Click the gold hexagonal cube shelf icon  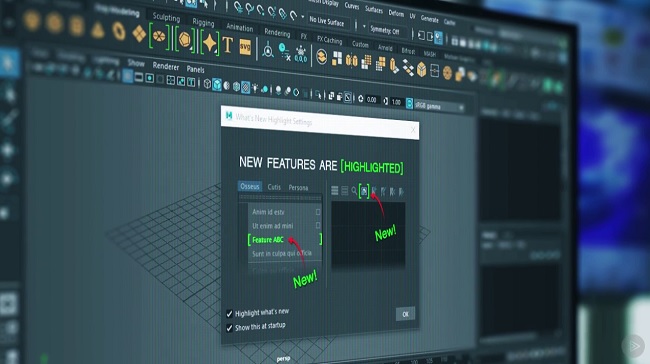click(422, 70)
